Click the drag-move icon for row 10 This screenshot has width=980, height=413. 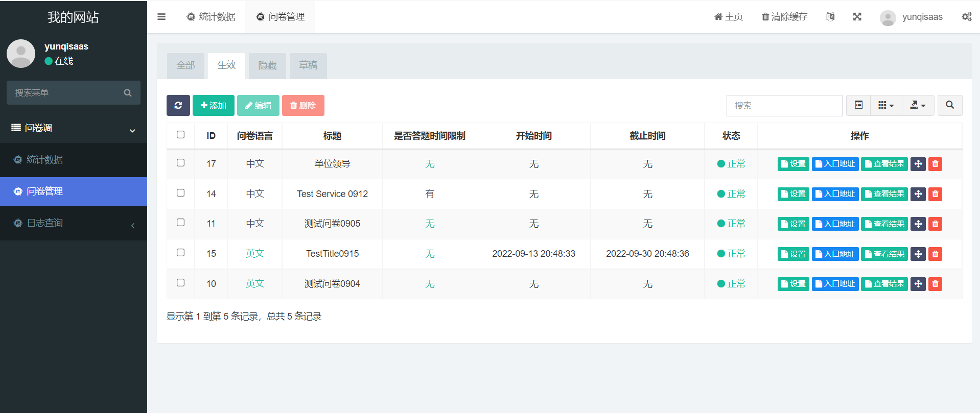click(918, 284)
